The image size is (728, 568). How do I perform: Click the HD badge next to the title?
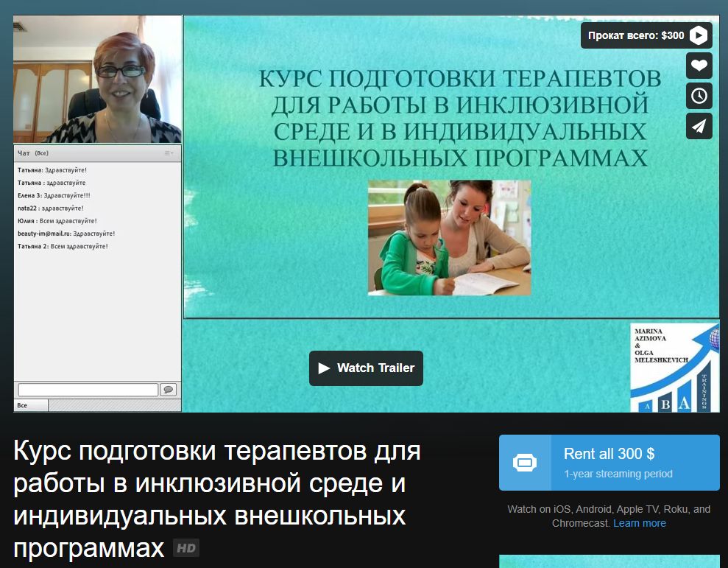(186, 549)
